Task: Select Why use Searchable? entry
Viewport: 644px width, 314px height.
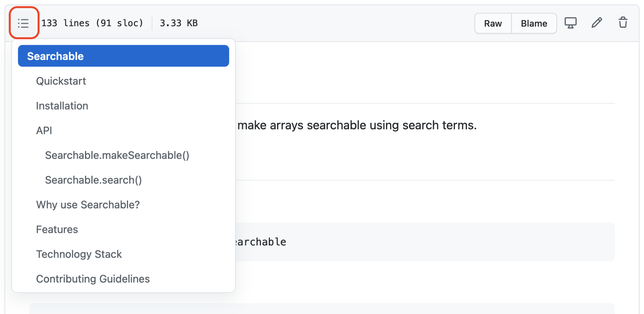Action: 88,205
